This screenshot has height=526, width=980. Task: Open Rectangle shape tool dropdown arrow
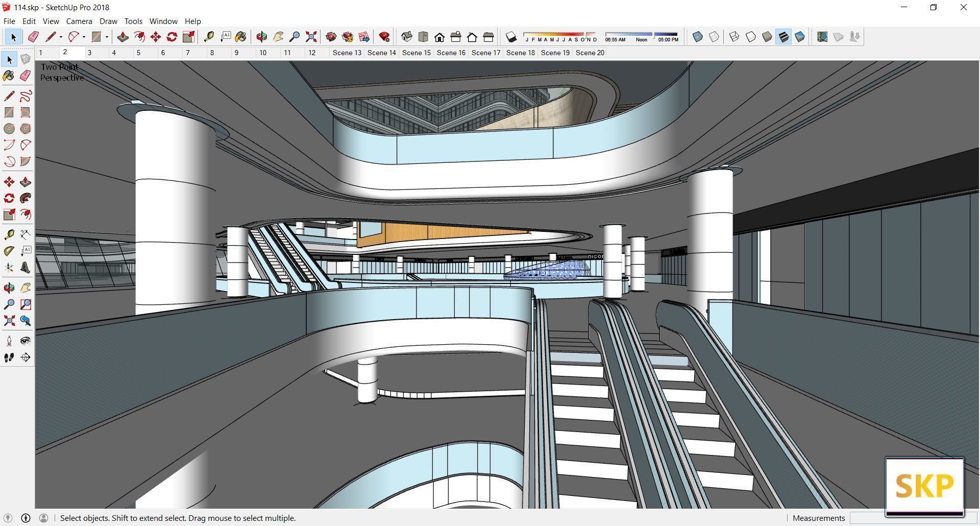(x=107, y=37)
